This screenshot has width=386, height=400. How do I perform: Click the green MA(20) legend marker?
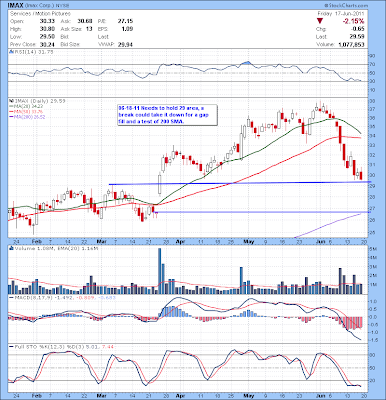click(x=11, y=106)
